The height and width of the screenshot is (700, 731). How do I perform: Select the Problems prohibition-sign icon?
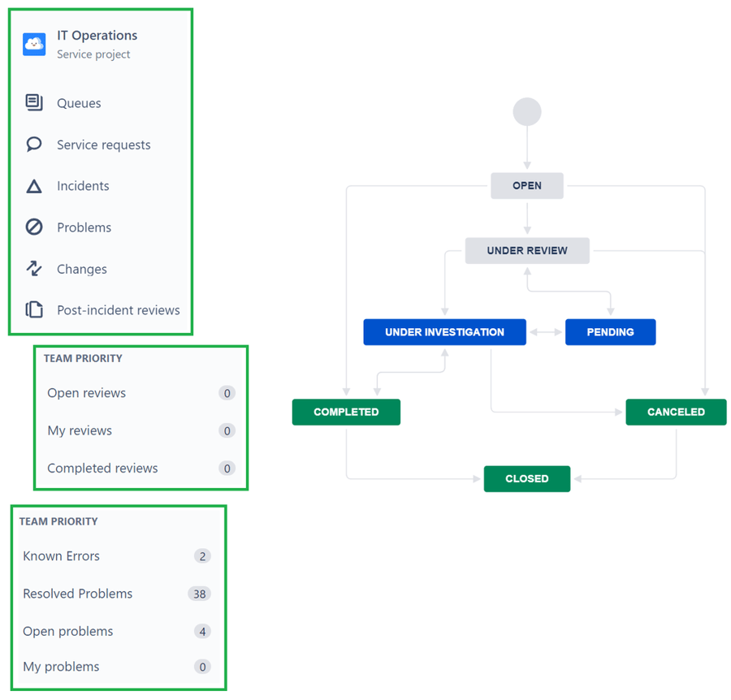click(x=32, y=227)
